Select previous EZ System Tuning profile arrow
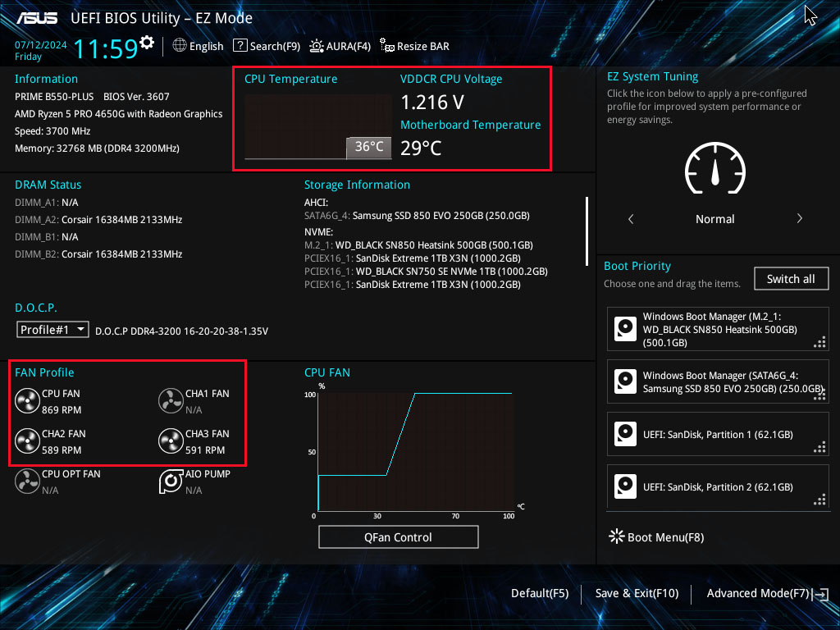The width and height of the screenshot is (840, 630). click(631, 218)
